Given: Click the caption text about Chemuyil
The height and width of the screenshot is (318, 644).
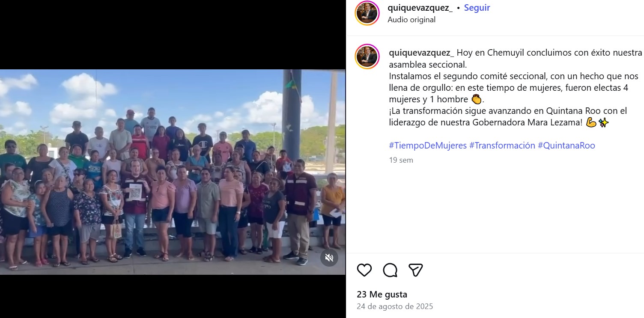Looking at the screenshot, I should (x=516, y=59).
